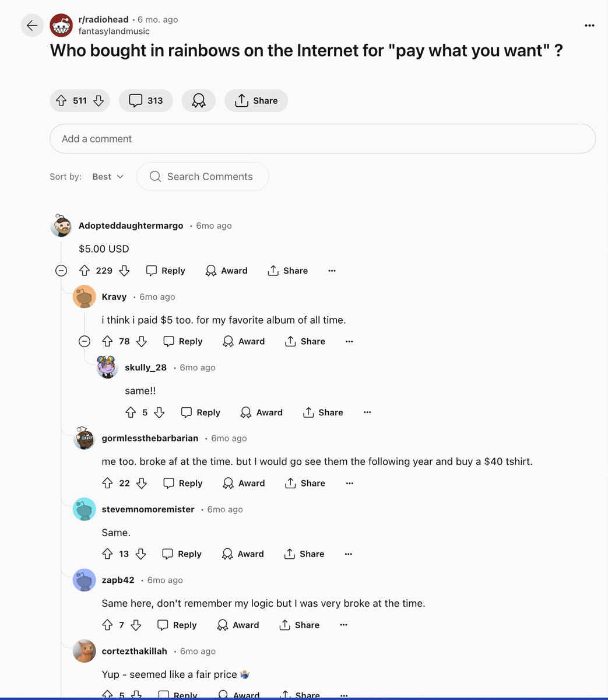
Task: Downvote Kravy's comment
Action: tap(141, 341)
